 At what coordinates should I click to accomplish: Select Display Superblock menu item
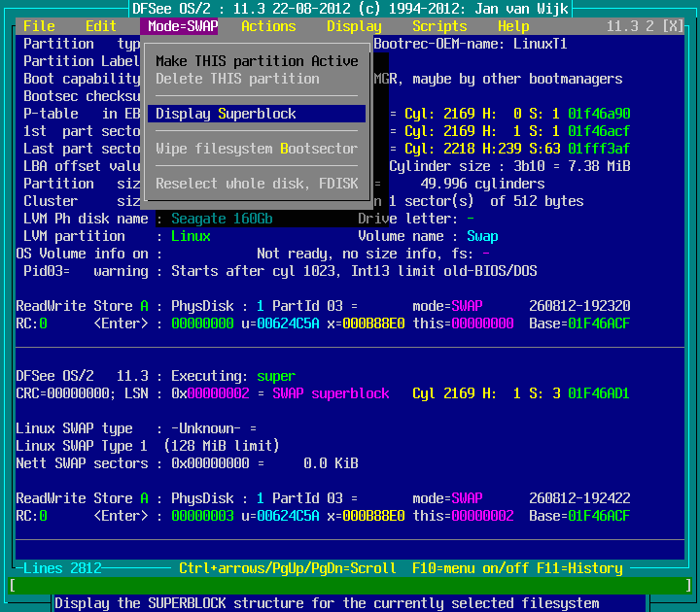226,114
